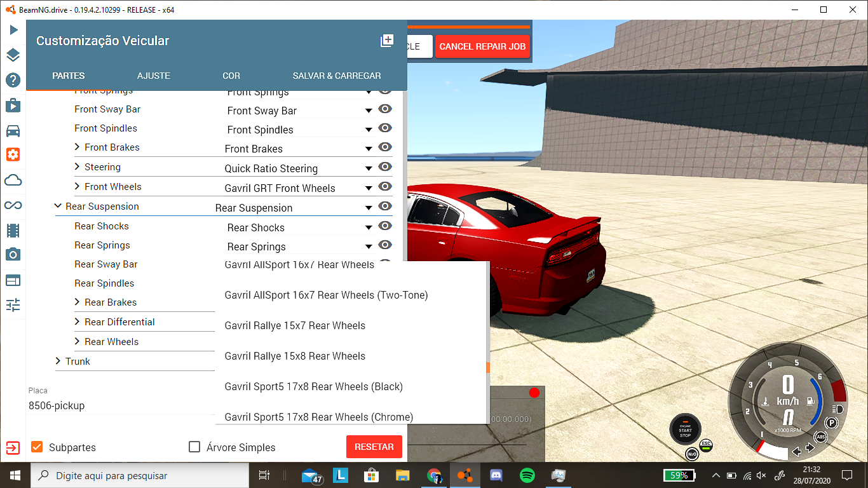Open the cloud environment sidebar icon
The image size is (868, 488).
(x=13, y=180)
